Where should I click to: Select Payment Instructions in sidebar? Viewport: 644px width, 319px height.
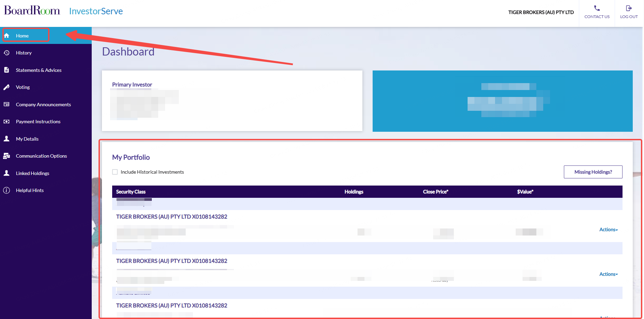pos(46,122)
